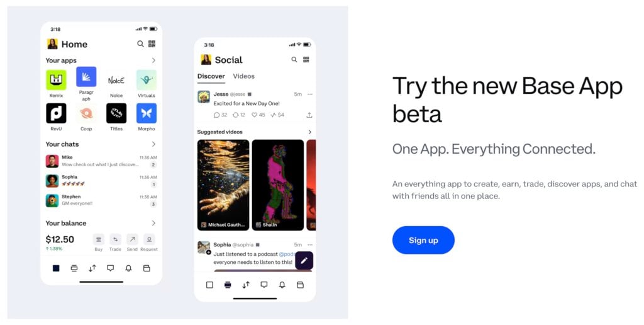Open the Morpho app icon
Image resolution: width=644 pixels, height=325 pixels.
[x=147, y=113]
